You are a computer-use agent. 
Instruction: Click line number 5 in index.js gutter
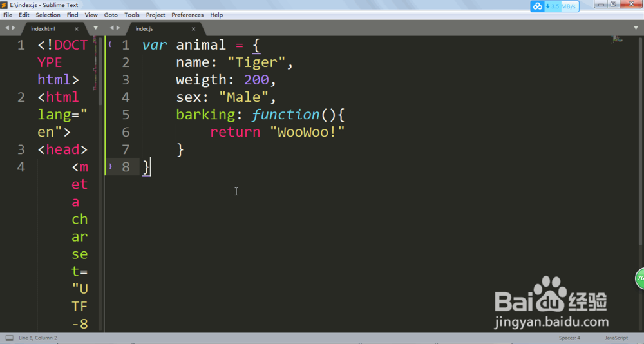(x=126, y=115)
